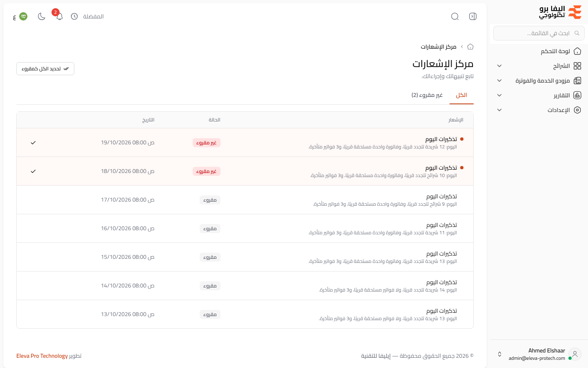Click the الحالة column header
This screenshot has width=588, height=368.
pyautogui.click(x=214, y=120)
